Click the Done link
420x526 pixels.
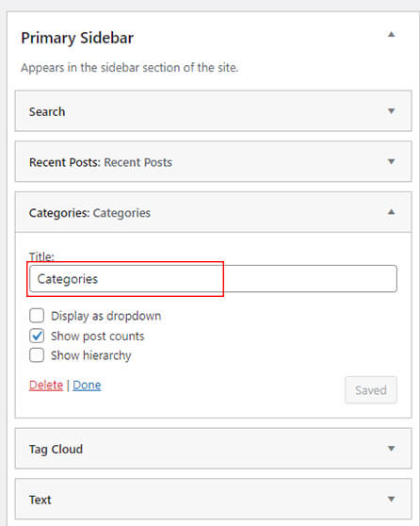87,386
